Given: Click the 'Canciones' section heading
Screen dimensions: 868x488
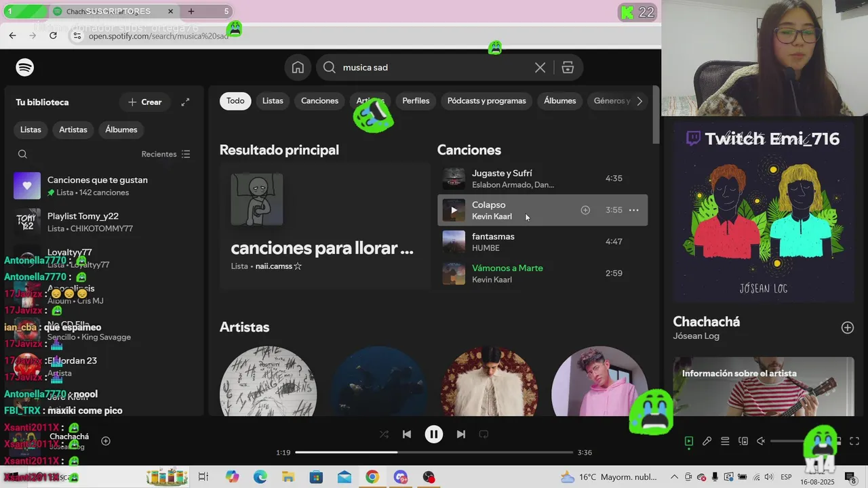Looking at the screenshot, I should coord(469,150).
